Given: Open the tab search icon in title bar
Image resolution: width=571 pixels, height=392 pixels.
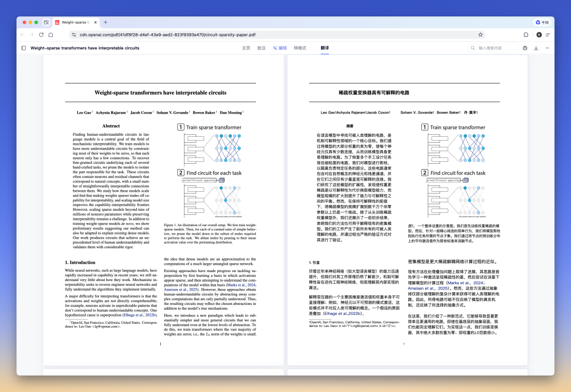Looking at the screenshot, I should pos(47,22).
